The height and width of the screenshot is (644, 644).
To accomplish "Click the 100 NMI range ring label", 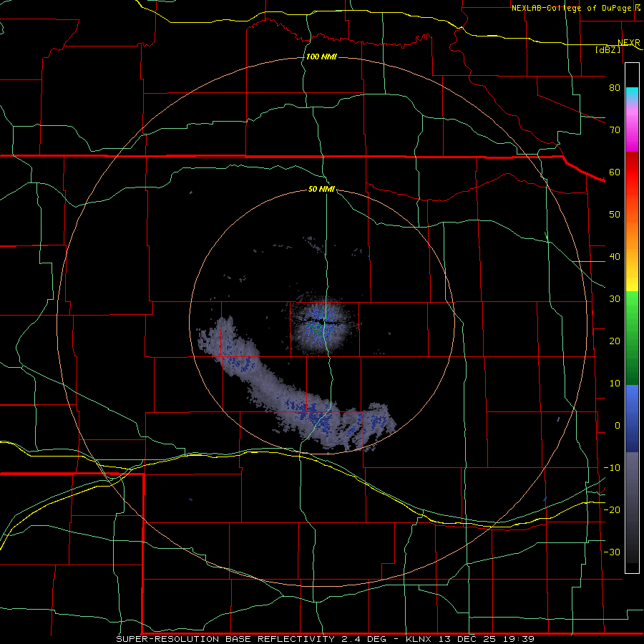I will pyautogui.click(x=321, y=57).
